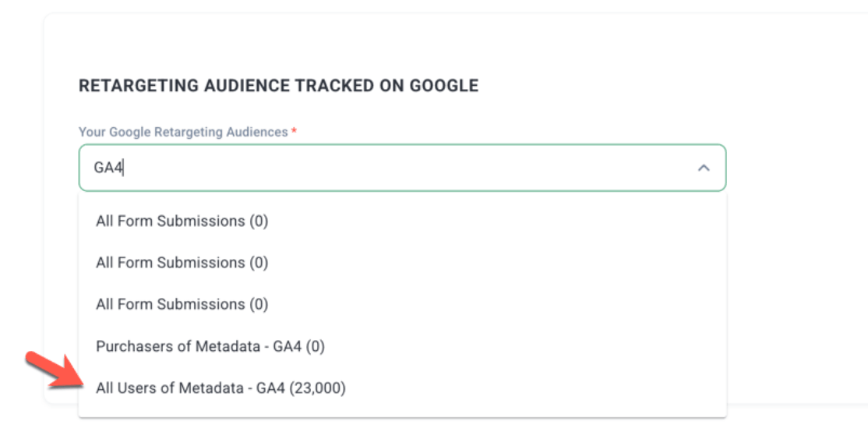Click the Your Google Retargeting Audiences label
The height and width of the screenshot is (446, 868).
[183, 132]
